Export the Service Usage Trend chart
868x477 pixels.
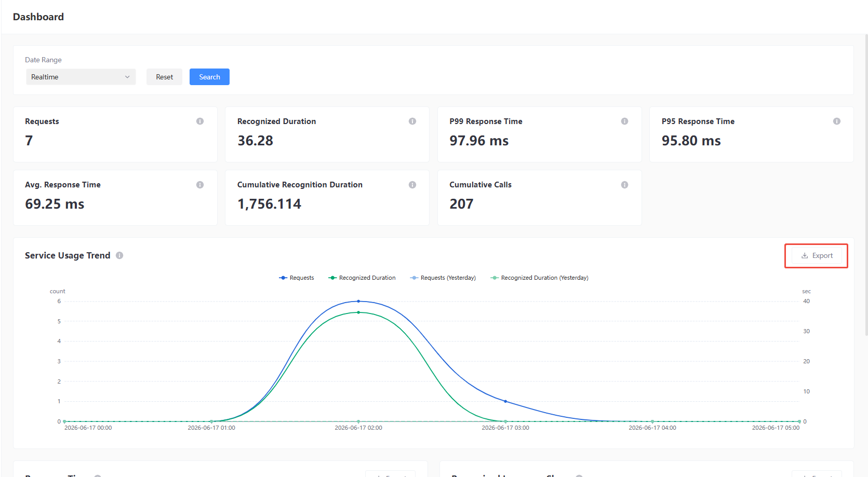(x=817, y=255)
